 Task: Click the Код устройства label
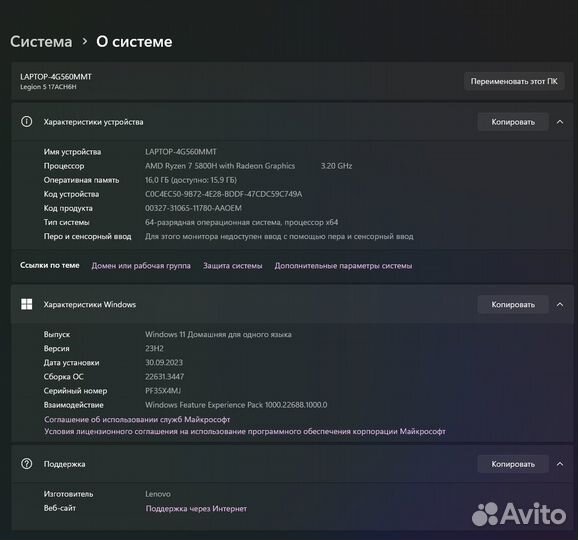click(x=71, y=194)
